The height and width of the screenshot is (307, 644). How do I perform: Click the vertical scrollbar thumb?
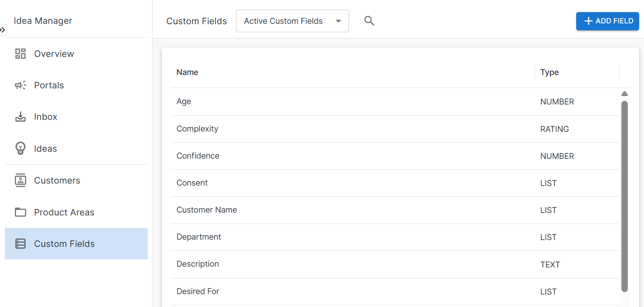624,196
